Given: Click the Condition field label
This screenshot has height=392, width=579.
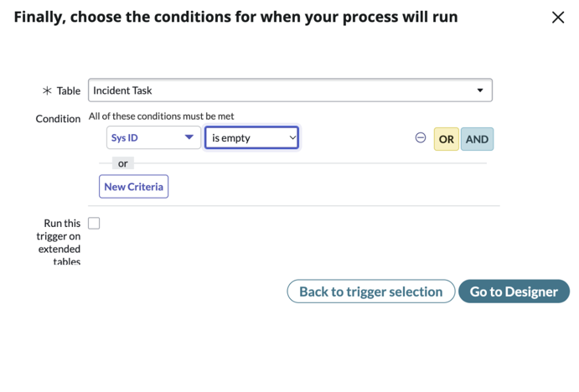Looking at the screenshot, I should (x=58, y=119).
